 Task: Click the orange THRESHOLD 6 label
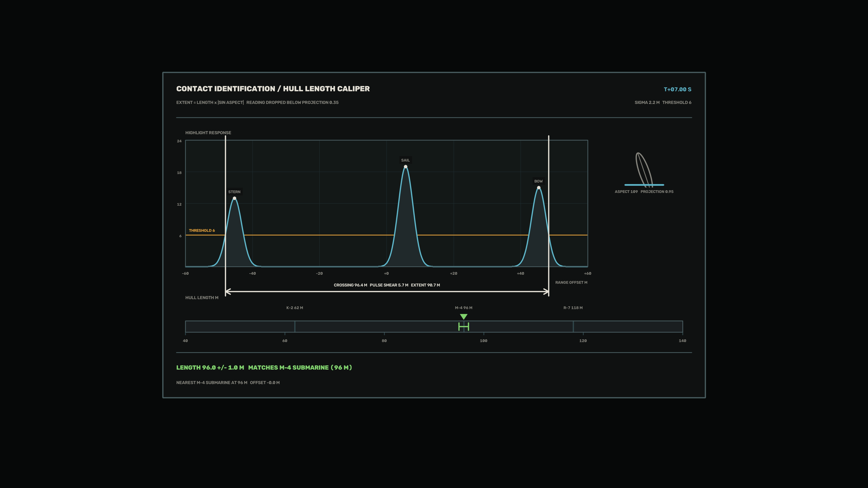[202, 230]
